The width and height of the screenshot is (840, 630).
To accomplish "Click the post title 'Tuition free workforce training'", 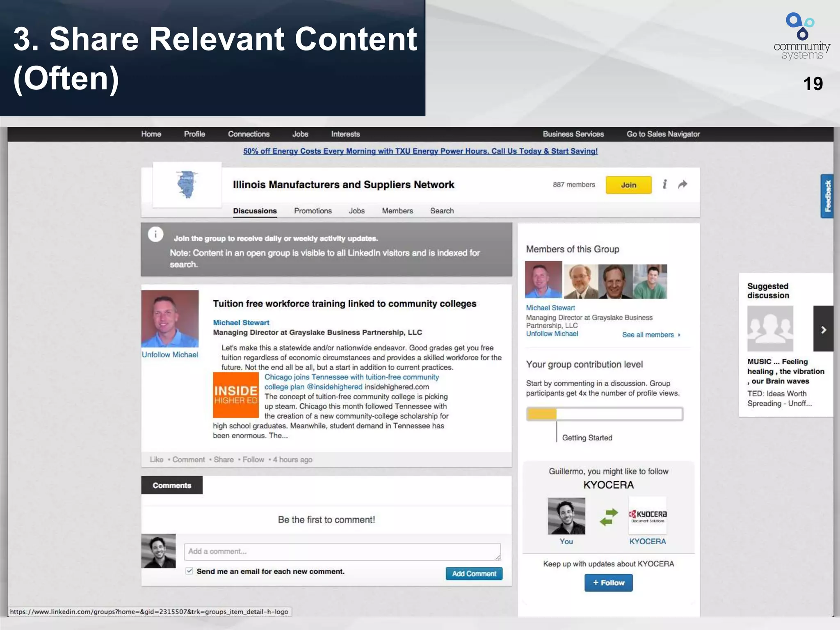I will pos(345,304).
